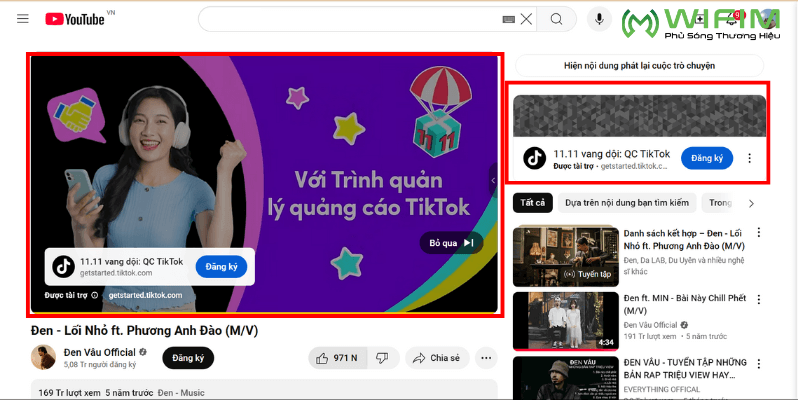Collapse the player side panel chevron
800x400 pixels.
click(x=493, y=180)
